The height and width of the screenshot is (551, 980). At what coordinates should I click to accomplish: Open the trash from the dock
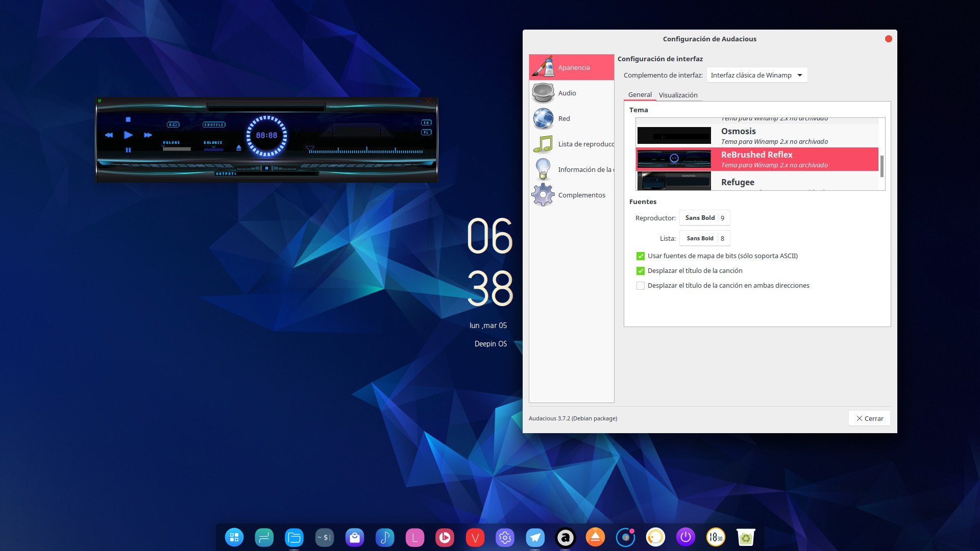tap(746, 537)
